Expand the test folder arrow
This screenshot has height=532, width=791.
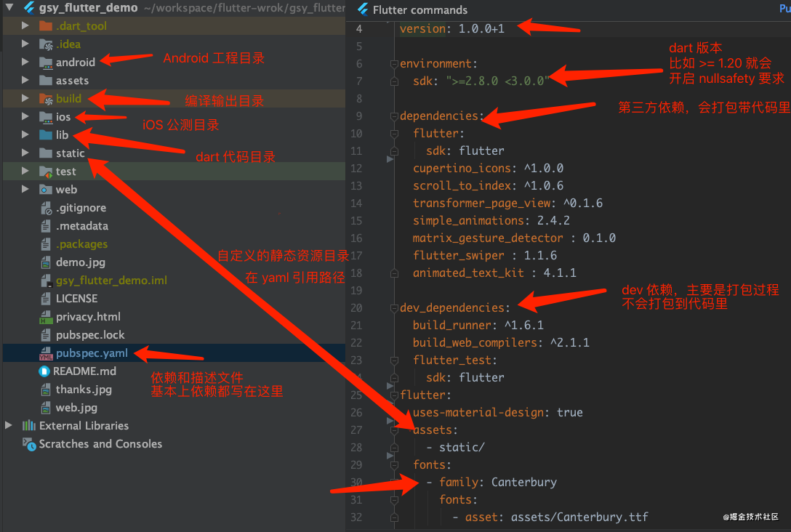pos(25,171)
